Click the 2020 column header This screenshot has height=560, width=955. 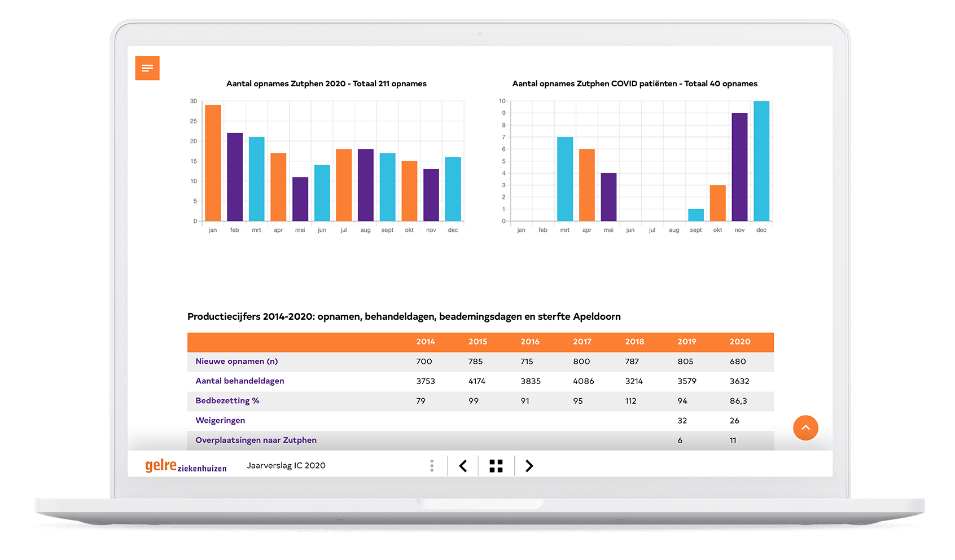coord(739,342)
